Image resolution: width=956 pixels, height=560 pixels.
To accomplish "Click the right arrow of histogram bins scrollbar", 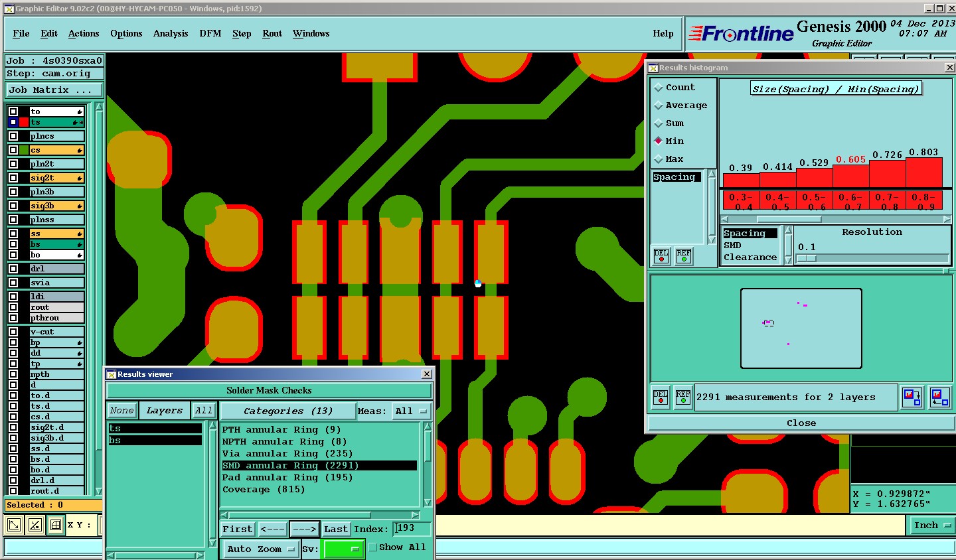I will click(947, 219).
